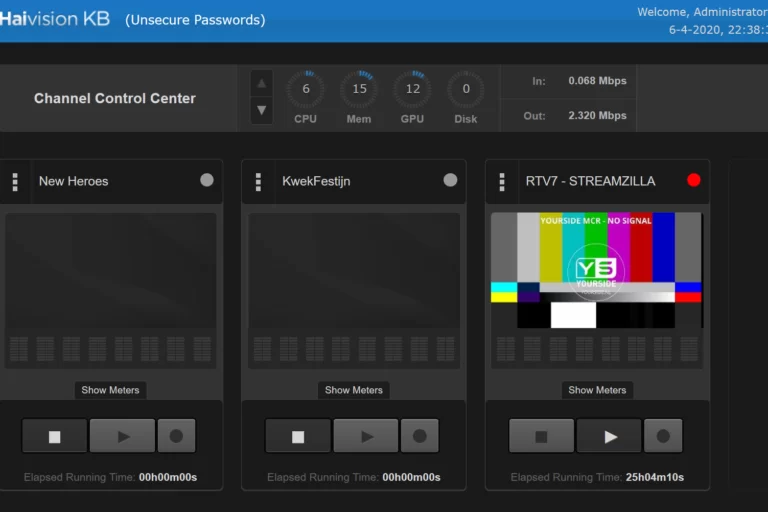The image size is (768, 512).
Task: Click the (Unsecure Passwords) warning text
Action: point(195,20)
